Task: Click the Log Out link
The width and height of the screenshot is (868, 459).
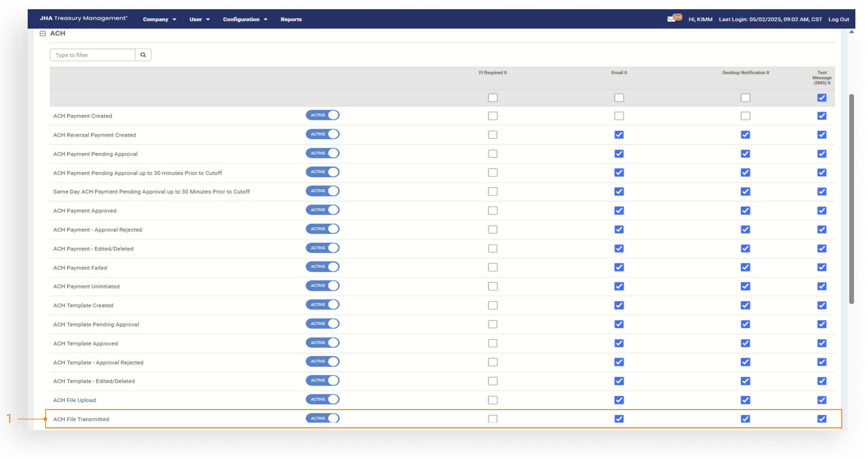Action: 838,19
